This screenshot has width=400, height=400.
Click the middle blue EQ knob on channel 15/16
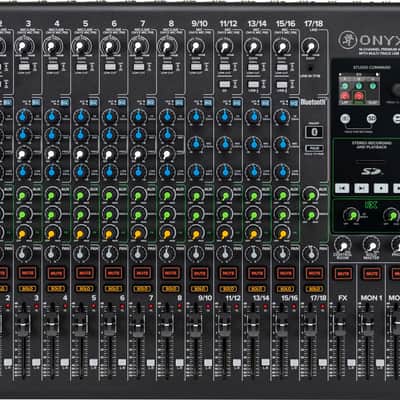tap(282, 144)
